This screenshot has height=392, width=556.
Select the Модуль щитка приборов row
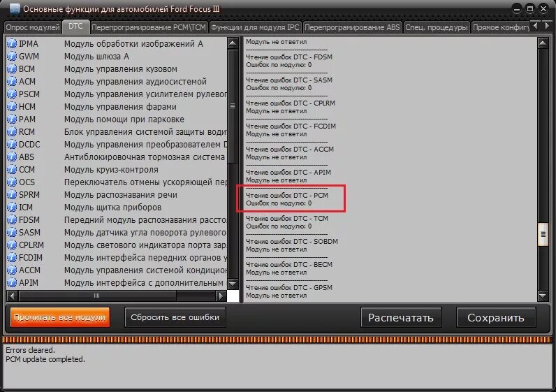(117, 207)
